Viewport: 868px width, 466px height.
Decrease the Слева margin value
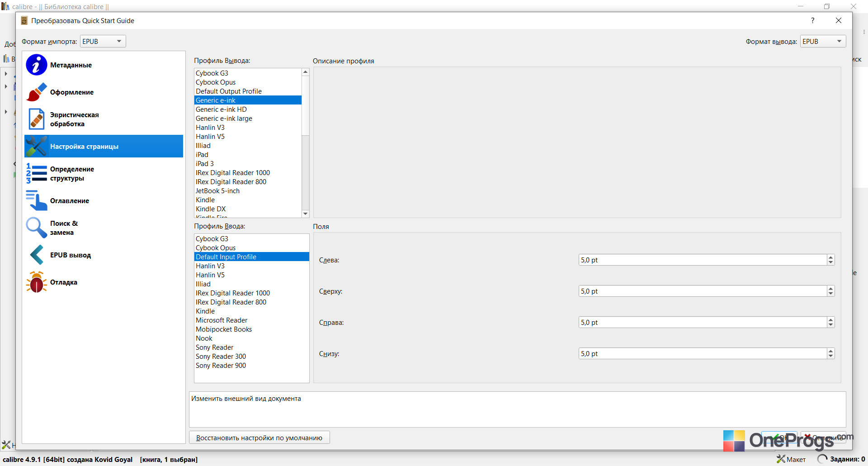tap(830, 262)
